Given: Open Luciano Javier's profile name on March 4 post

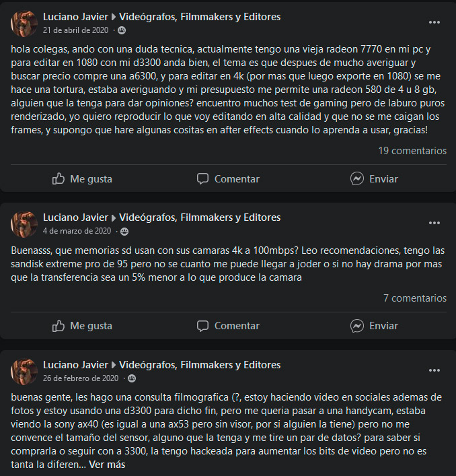Looking at the screenshot, I should pos(75,217).
